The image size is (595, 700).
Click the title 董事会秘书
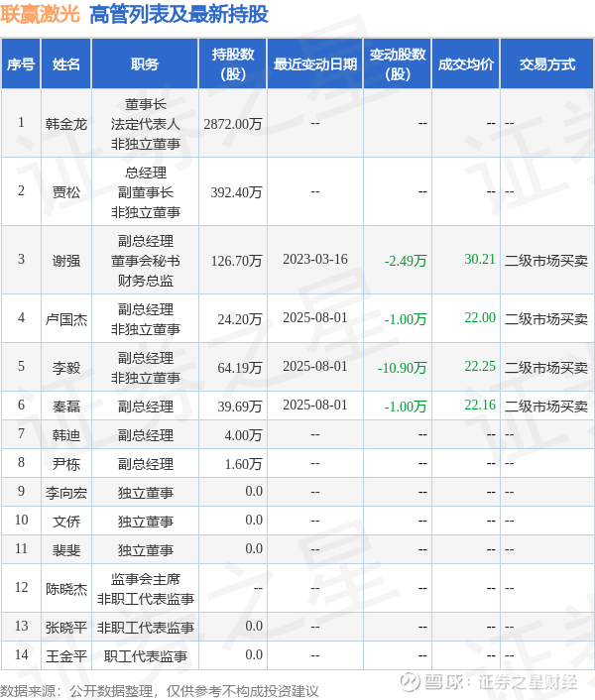tap(146, 260)
